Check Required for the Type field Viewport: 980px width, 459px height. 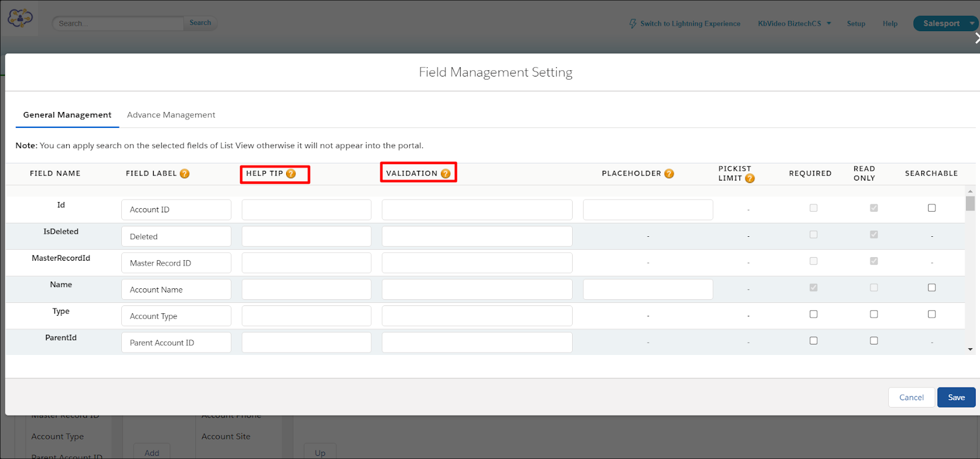coord(813,314)
